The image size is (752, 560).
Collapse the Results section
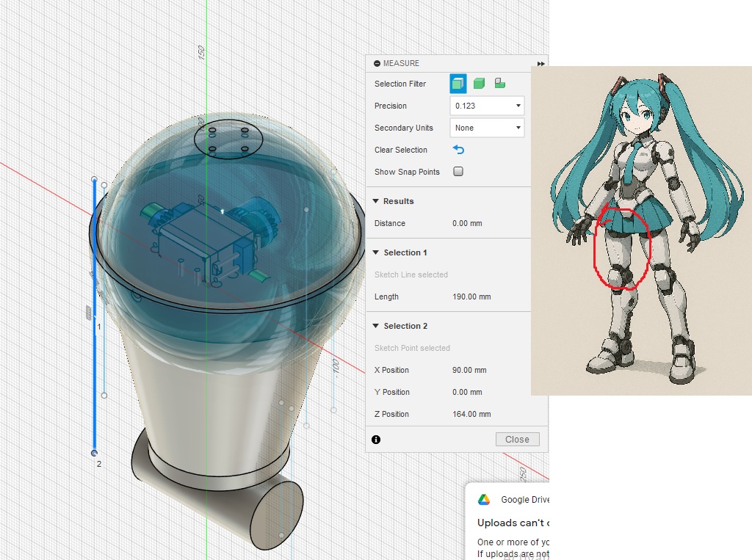tap(376, 201)
